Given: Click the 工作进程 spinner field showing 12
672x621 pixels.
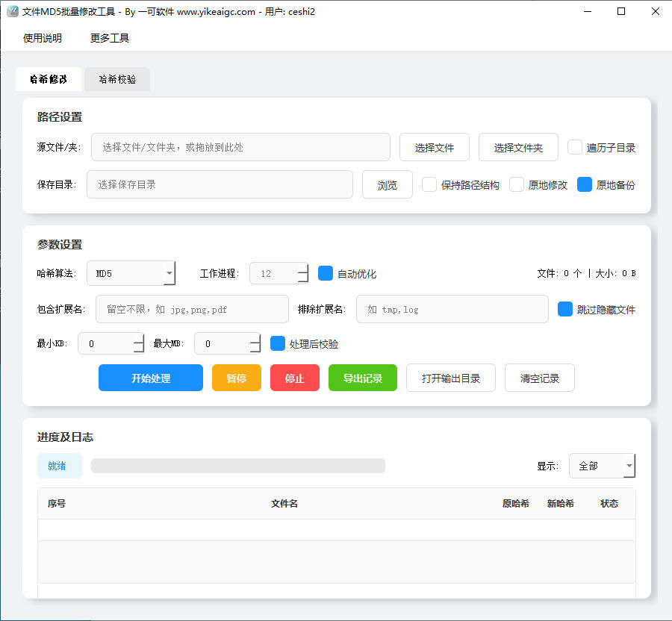Looking at the screenshot, I should [279, 273].
